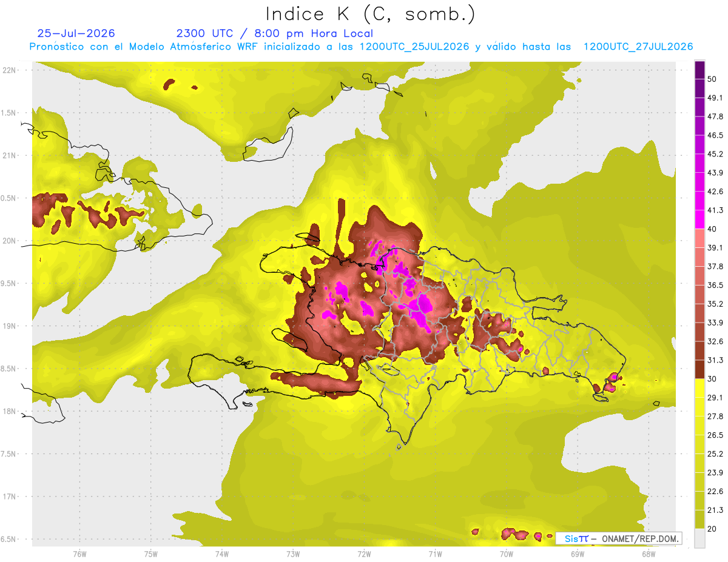Screen dimensions: 728x562
Task: Click the legend value '22.6'
Action: pos(715,492)
